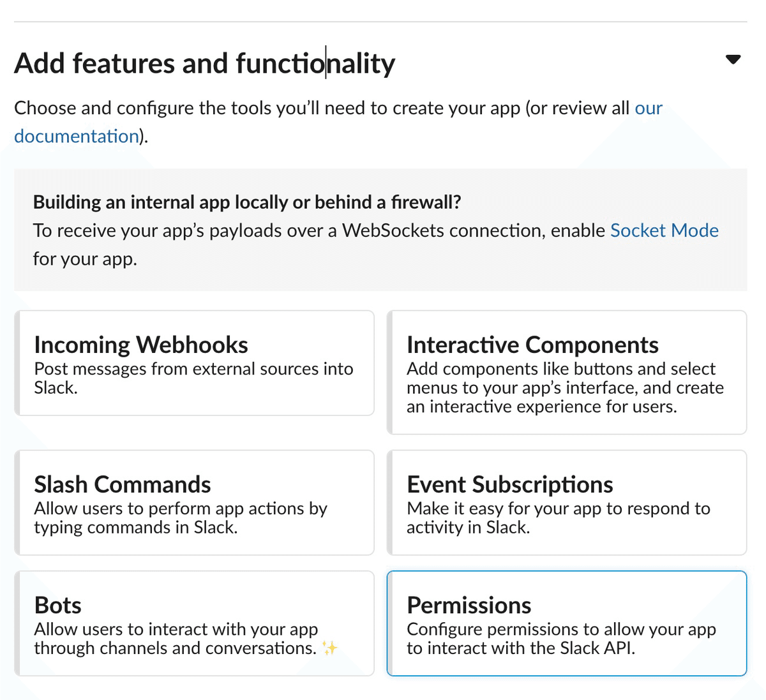Click the "Building an internal app" notice box
The height and width of the screenshot is (700, 766).
380,230
